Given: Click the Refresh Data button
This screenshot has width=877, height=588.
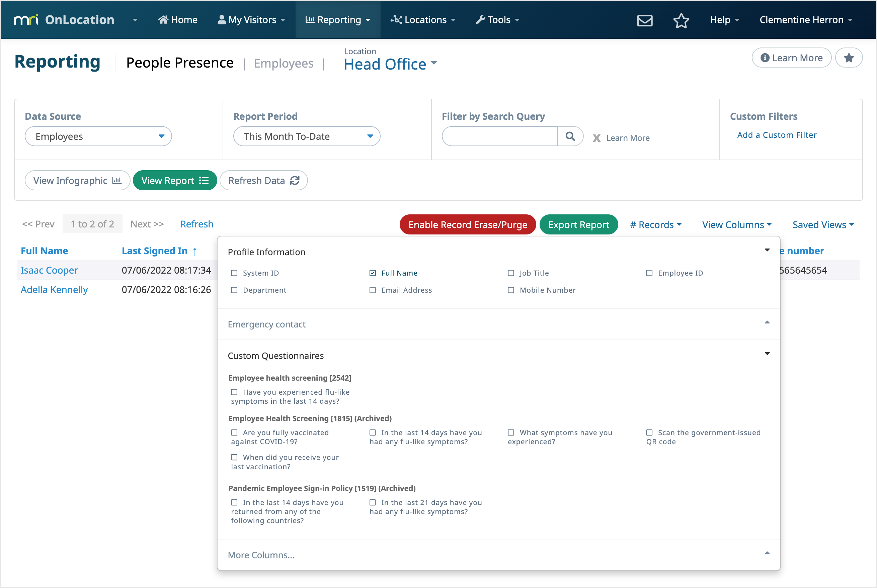Looking at the screenshot, I should [x=263, y=181].
